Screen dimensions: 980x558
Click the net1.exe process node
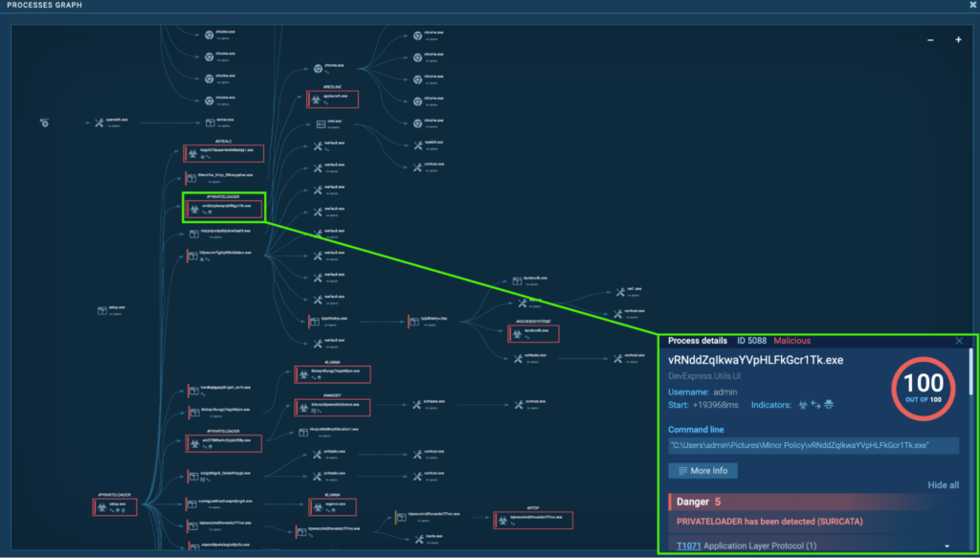(x=622, y=290)
